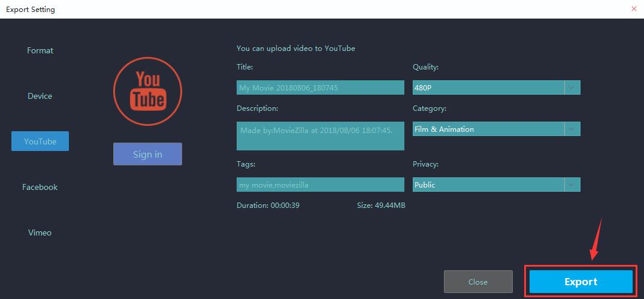This screenshot has height=299, width=644.
Task: Click into the Description text box
Action: (321, 136)
